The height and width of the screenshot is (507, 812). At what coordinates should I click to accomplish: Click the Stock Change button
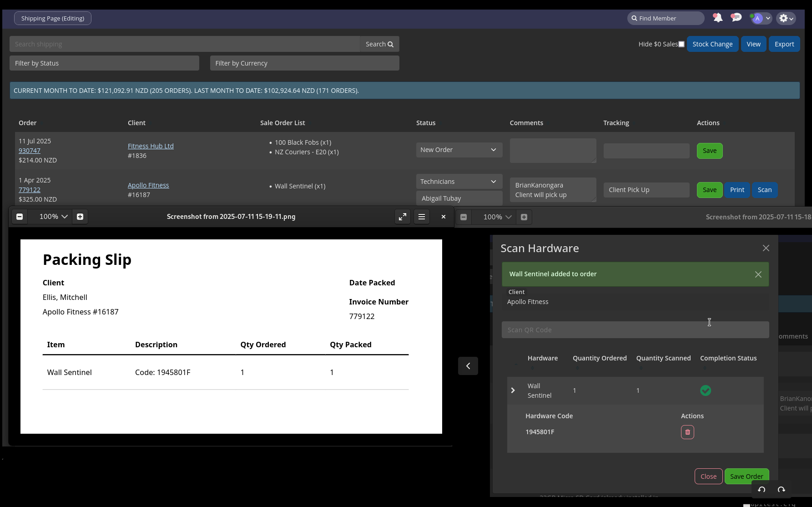[x=712, y=44]
